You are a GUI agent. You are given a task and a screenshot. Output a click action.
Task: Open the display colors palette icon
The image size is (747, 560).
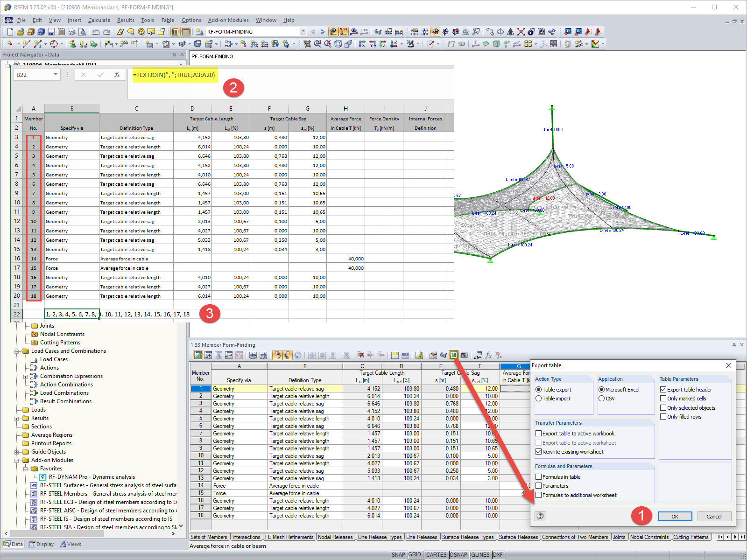coord(595,44)
